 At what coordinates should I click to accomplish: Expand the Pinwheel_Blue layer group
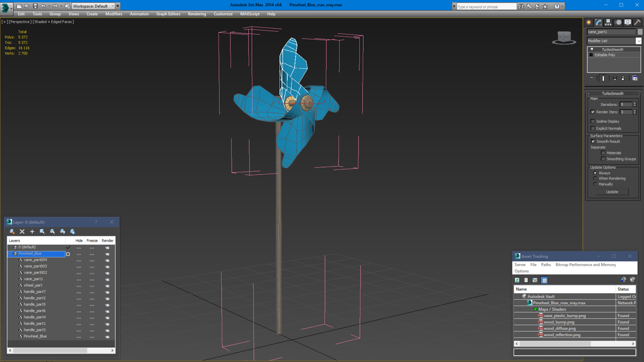[x=9, y=253]
